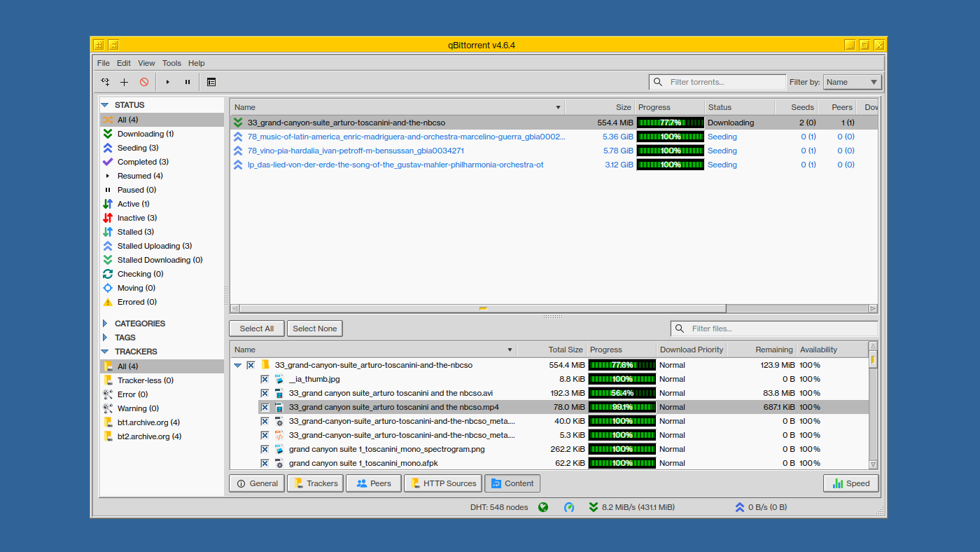
Task: Click the download speed status bar indicator
Action: pos(631,507)
